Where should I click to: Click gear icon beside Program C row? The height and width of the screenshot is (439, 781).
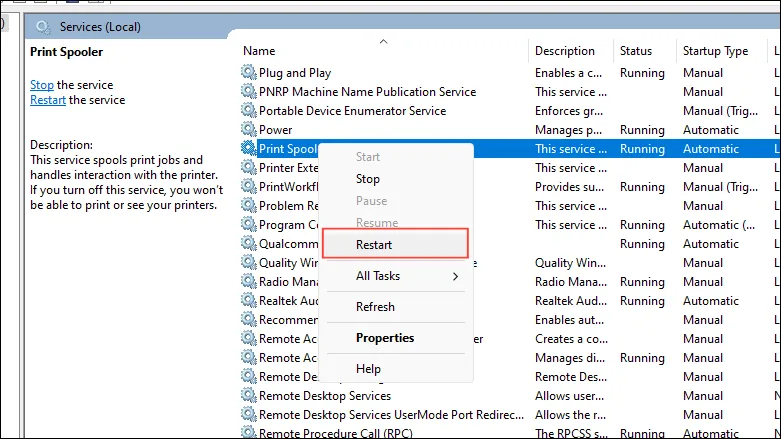[249, 224]
